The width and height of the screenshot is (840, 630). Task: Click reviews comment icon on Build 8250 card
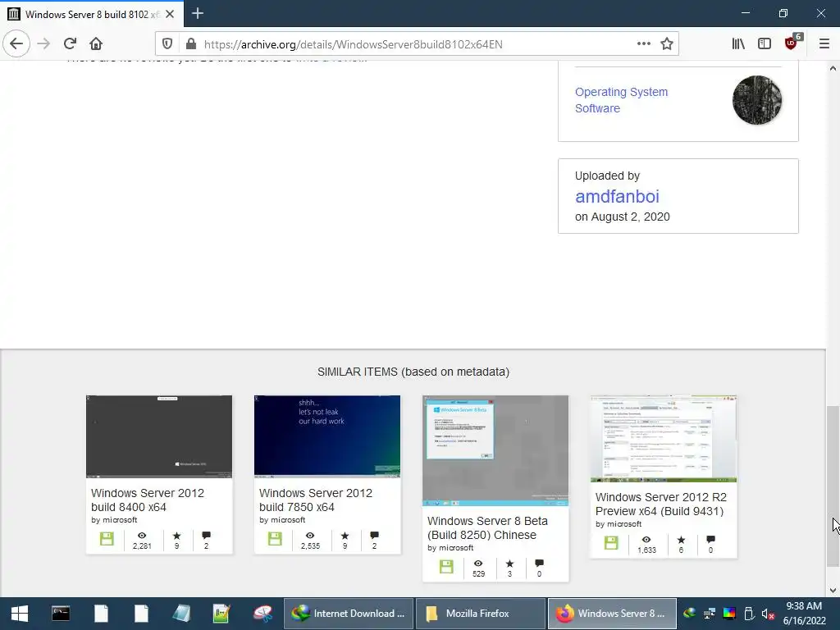coord(540,564)
